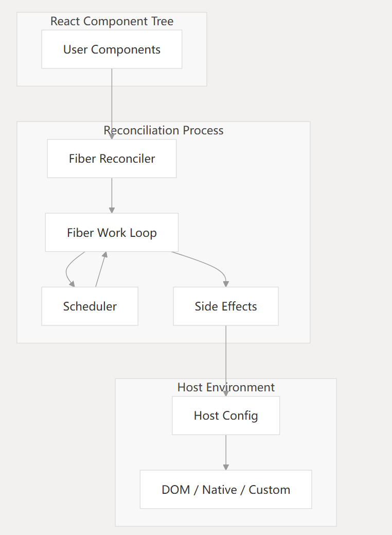
Task: Select the User Components node
Action: click(x=112, y=49)
